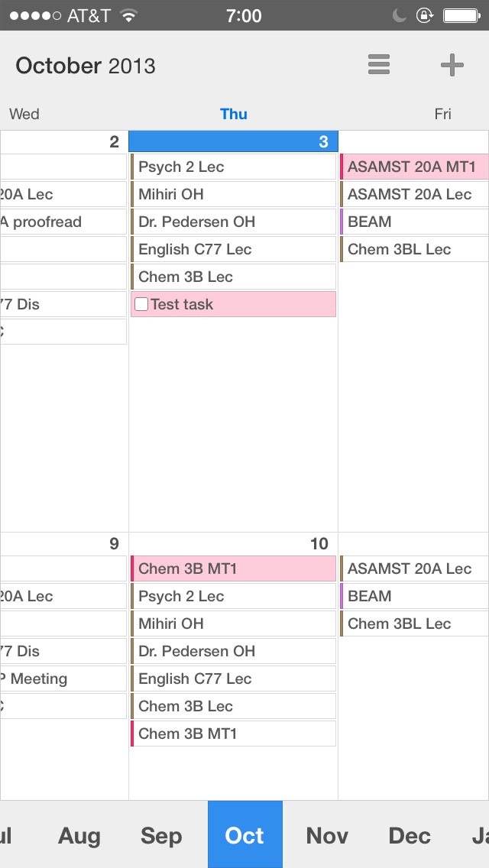Switch to the Nov month tab
Screen dimensions: 489x868
327,835
